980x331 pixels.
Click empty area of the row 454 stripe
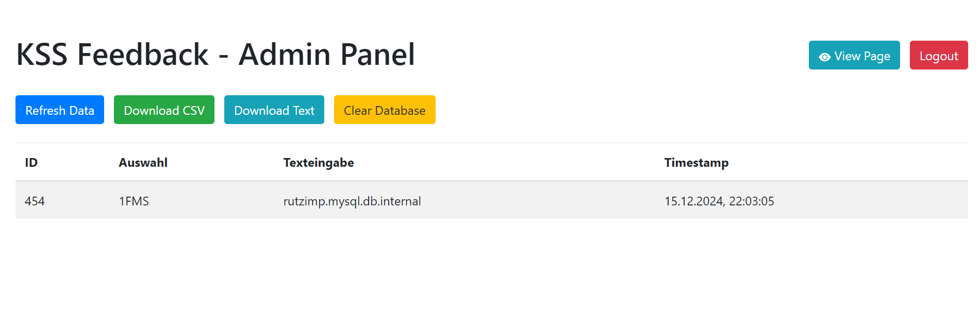click(541, 200)
